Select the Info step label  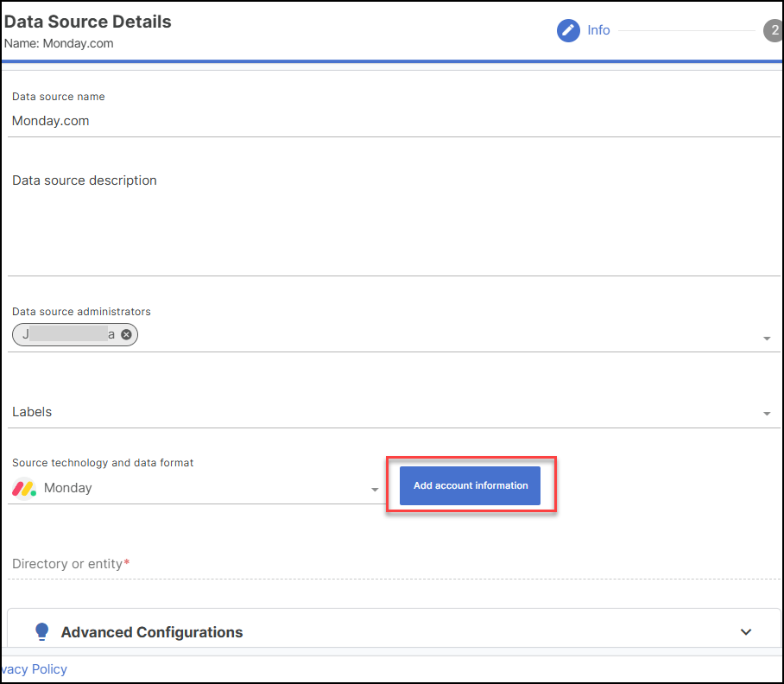tap(598, 30)
